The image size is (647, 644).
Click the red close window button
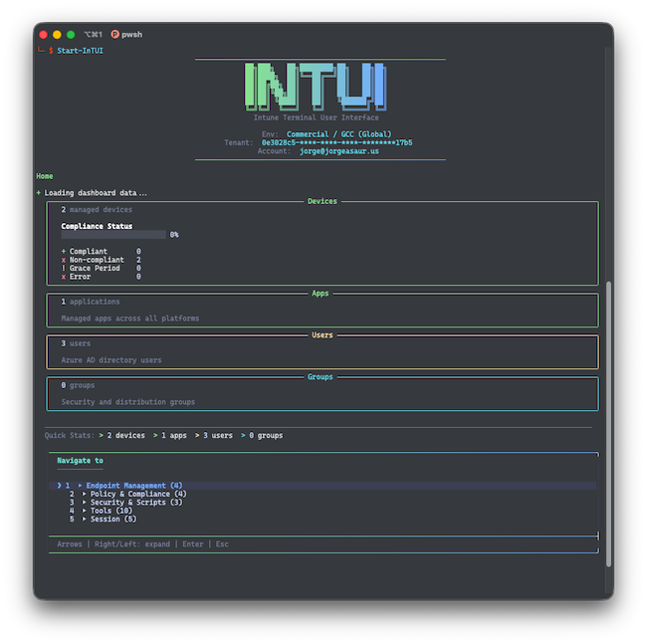44,35
